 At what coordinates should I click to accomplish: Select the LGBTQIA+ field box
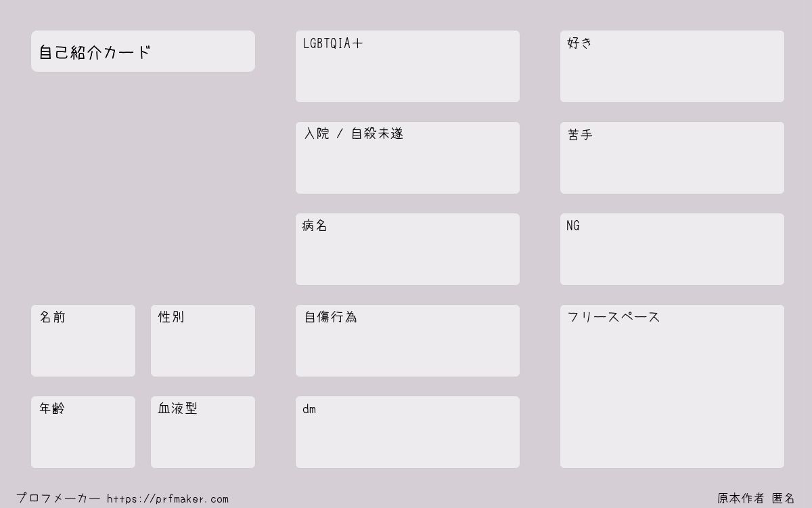[407, 66]
